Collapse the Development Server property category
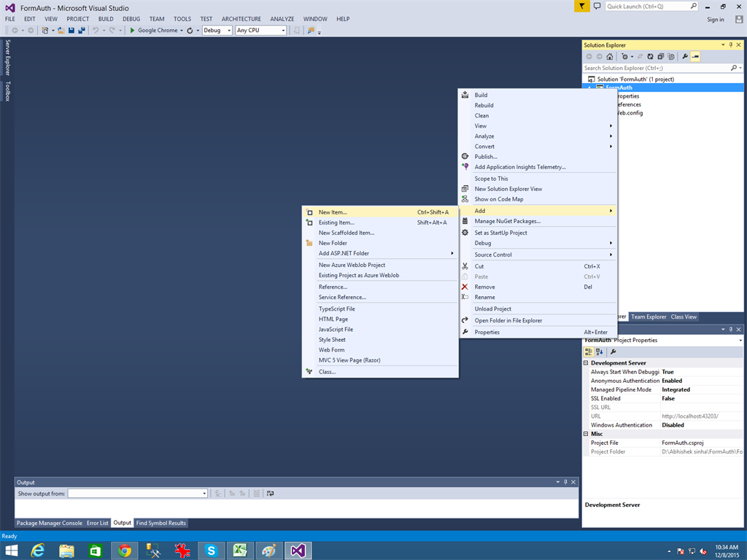The image size is (747, 560). (586, 363)
